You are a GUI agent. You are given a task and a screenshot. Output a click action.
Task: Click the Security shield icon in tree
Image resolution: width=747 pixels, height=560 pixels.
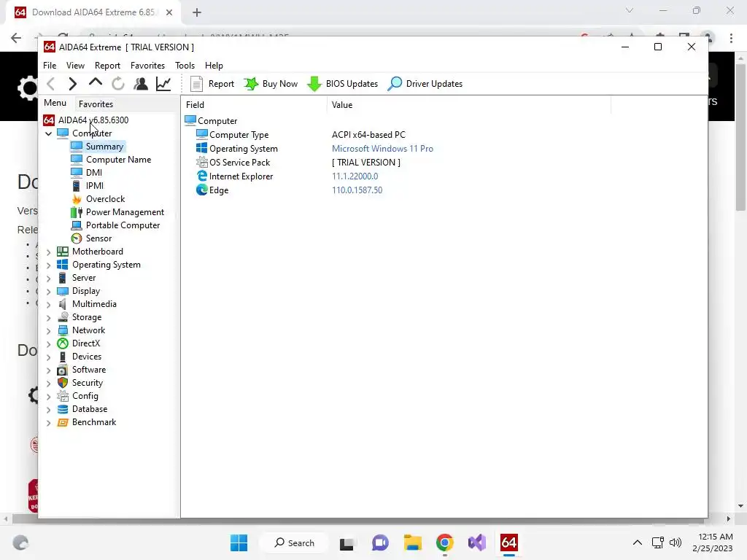pos(63,383)
